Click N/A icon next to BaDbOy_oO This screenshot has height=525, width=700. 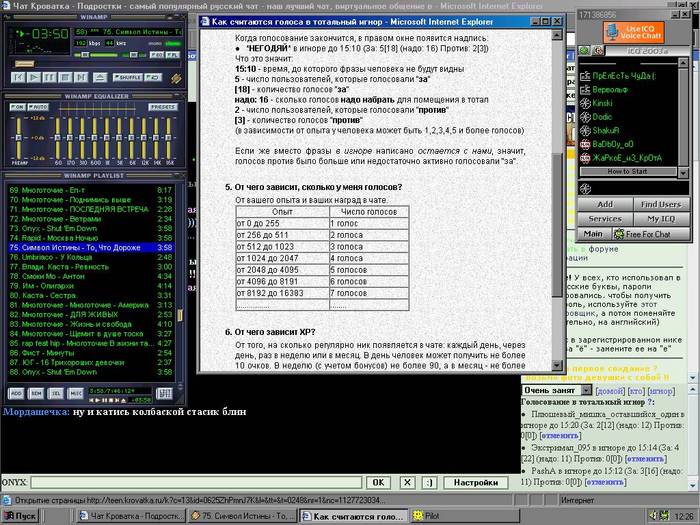coord(585,145)
